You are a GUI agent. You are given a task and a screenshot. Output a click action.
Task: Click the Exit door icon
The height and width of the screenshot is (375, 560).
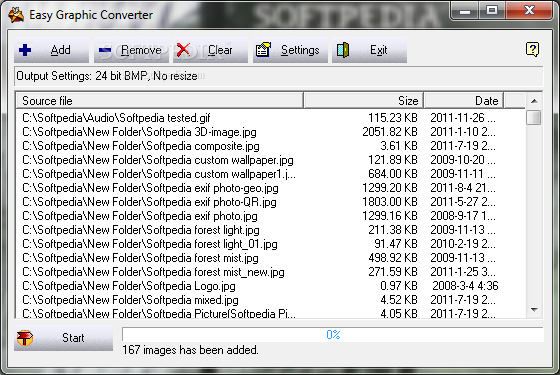tap(343, 50)
